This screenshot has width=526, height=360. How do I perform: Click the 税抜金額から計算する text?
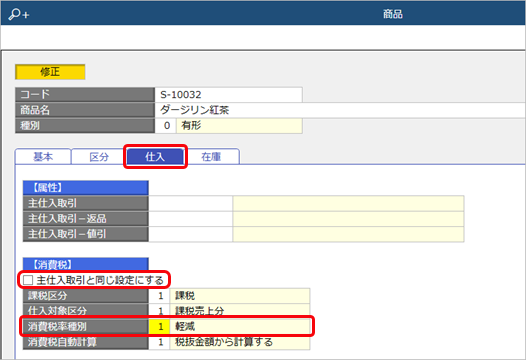(224, 342)
